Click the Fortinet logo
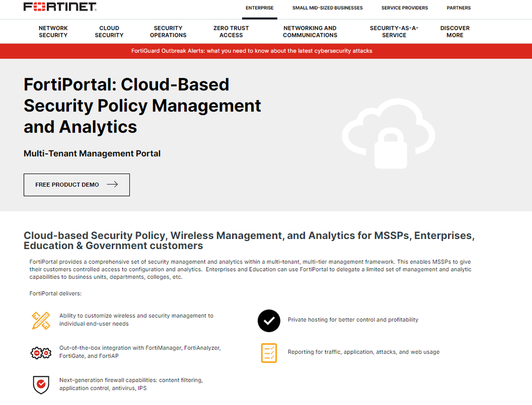532x405 pixels. coord(60,7)
